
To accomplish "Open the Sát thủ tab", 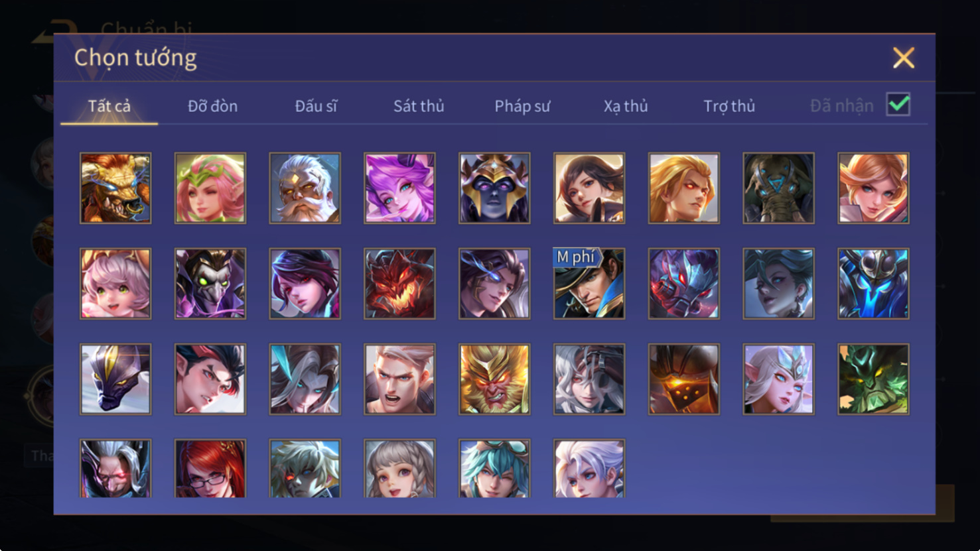I will (x=419, y=106).
